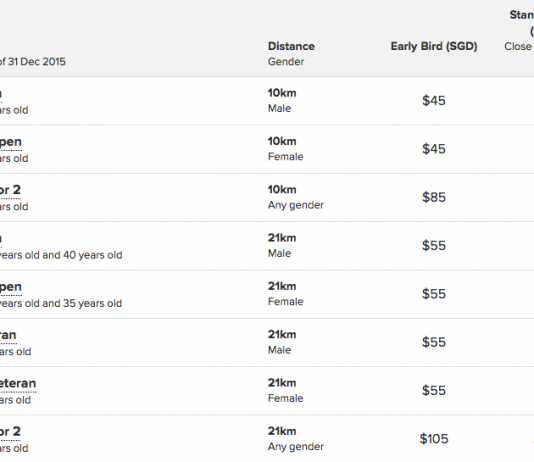This screenshot has width=534, height=462.
Task: Select the $45 price in the 10km Male row
Action: tap(434, 100)
